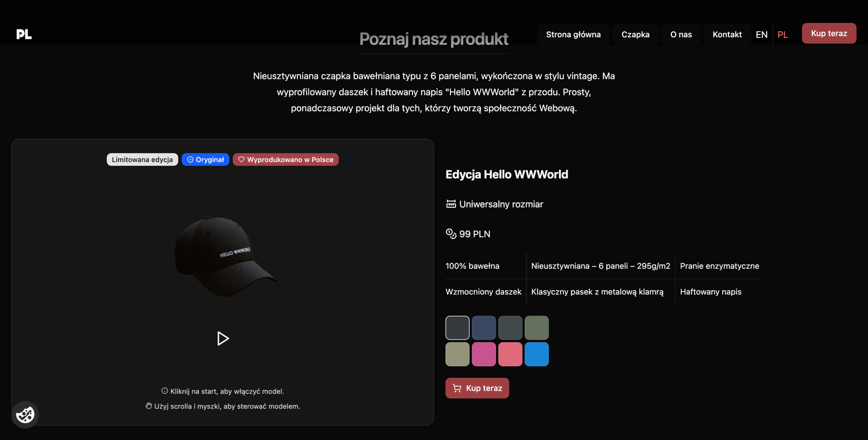The width and height of the screenshot is (868, 440).
Task: Click the 100% bawełna cell
Action: pos(472,266)
